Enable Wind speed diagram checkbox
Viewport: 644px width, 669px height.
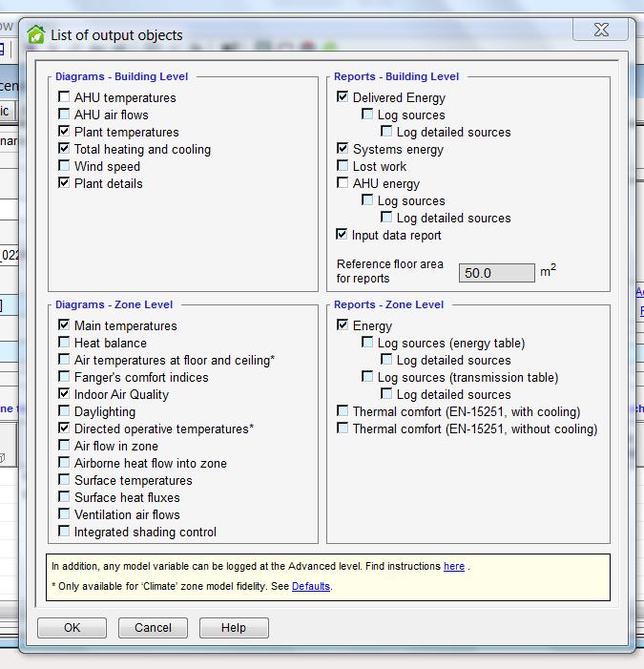[64, 165]
